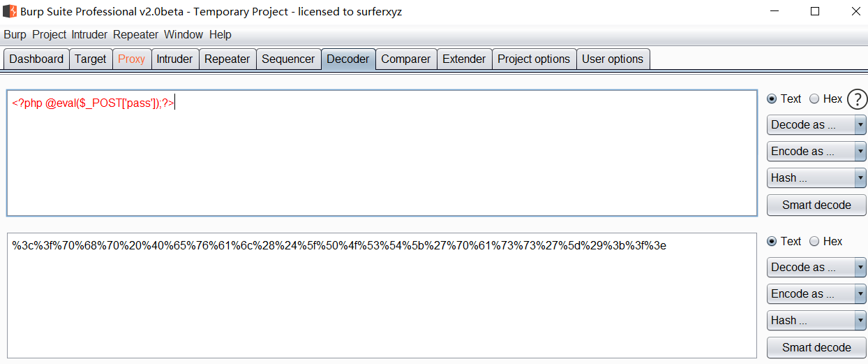
Task: Close the Burp Suite window
Action: pyautogui.click(x=855, y=11)
